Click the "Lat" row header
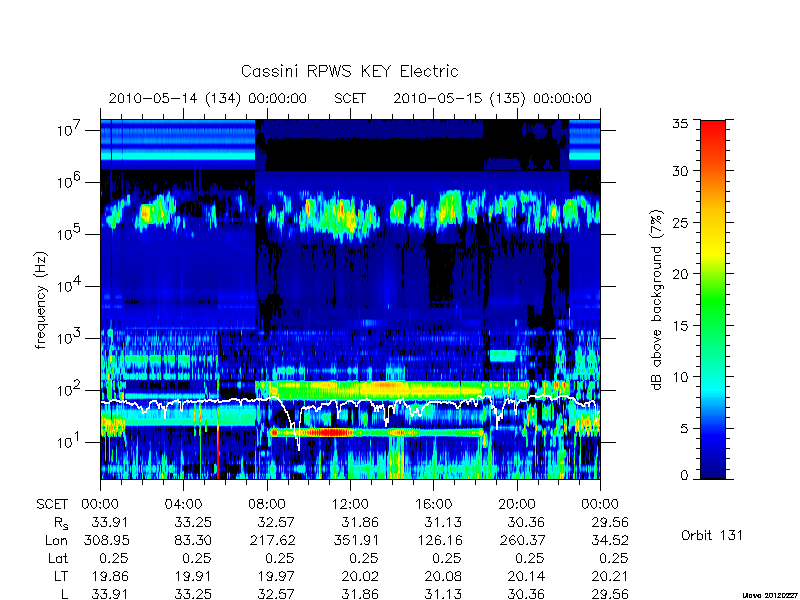 click(x=58, y=559)
